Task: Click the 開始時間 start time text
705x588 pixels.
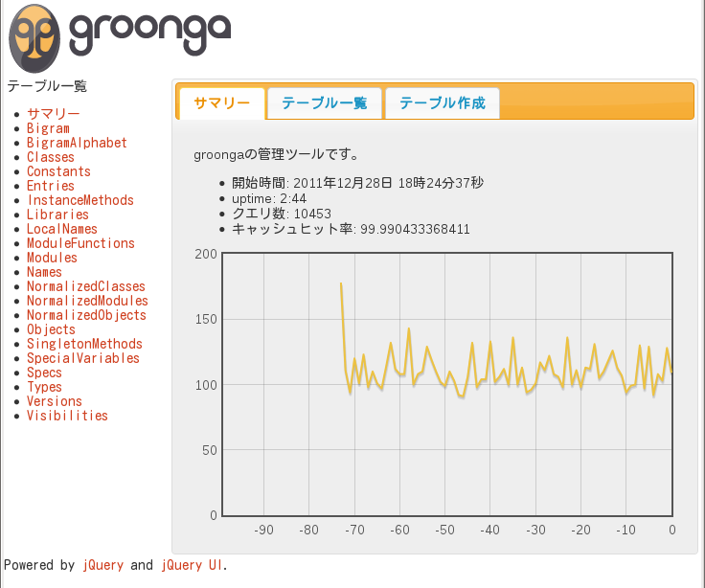Action: coord(357,183)
